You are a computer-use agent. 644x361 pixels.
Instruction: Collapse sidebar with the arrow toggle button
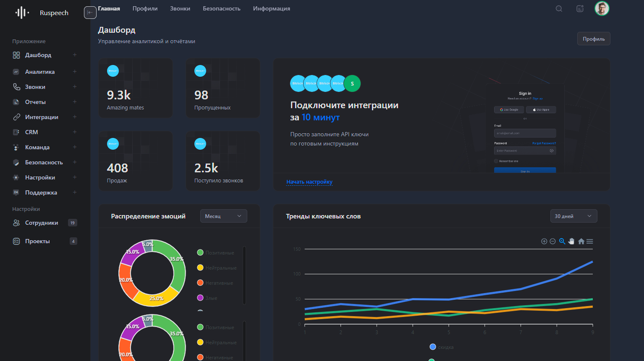tap(90, 13)
